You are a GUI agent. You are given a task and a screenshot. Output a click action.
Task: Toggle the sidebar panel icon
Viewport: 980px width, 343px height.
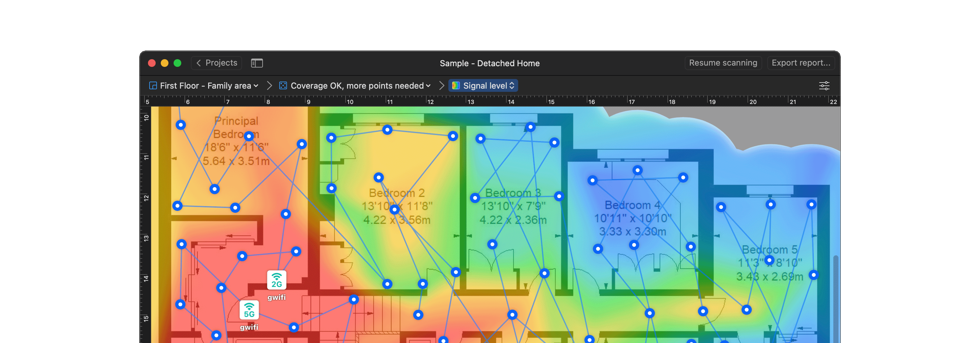tap(257, 63)
